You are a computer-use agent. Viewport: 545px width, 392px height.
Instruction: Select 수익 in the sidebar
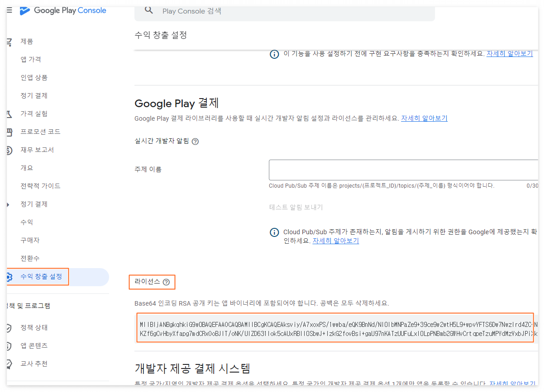27,222
